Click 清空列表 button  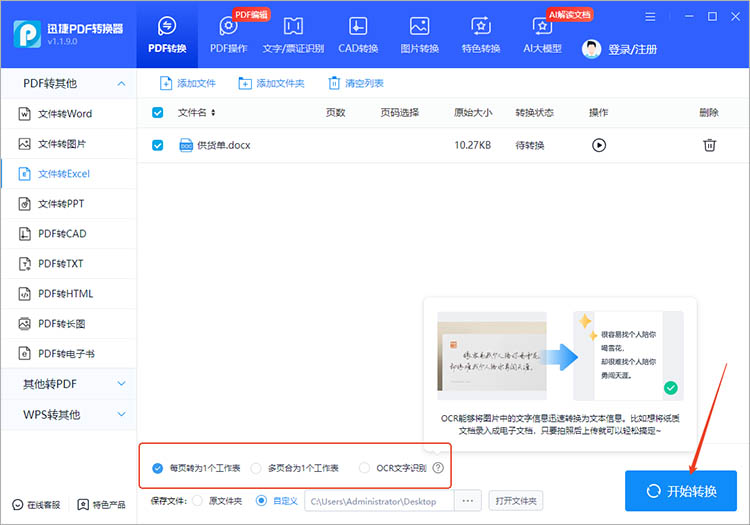click(x=356, y=83)
